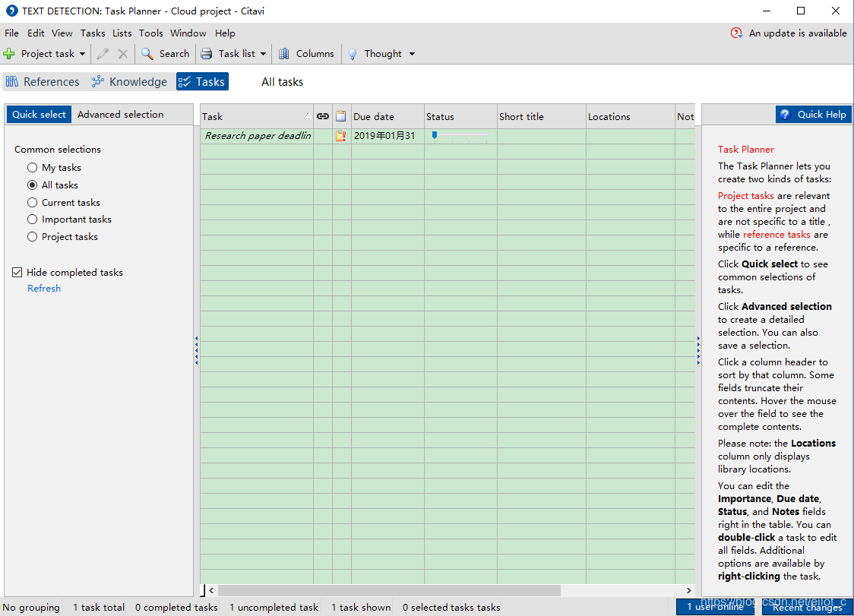Screen dimensions: 854x616
Task: Click the horizontal scrollbar left arrow
Action: [x=211, y=590]
